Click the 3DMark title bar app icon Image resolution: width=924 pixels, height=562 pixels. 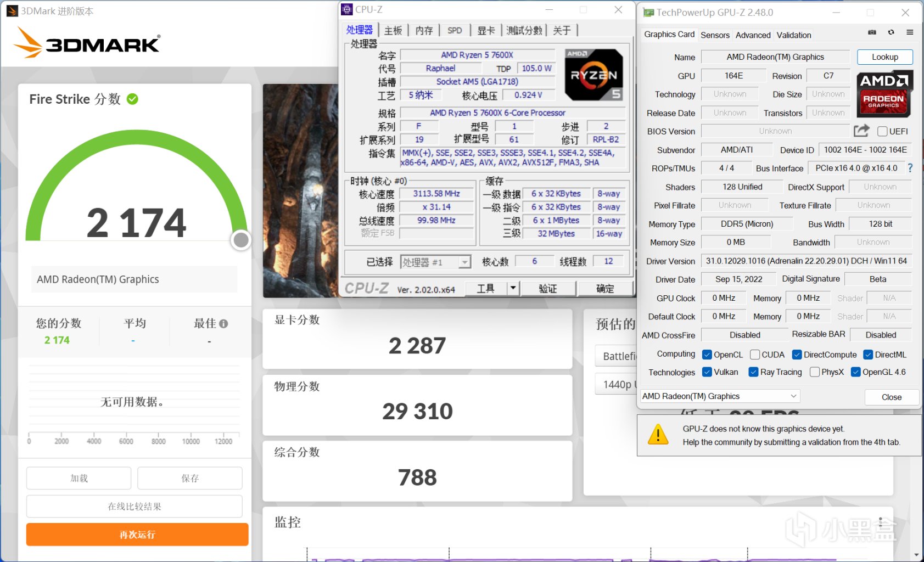[12, 11]
